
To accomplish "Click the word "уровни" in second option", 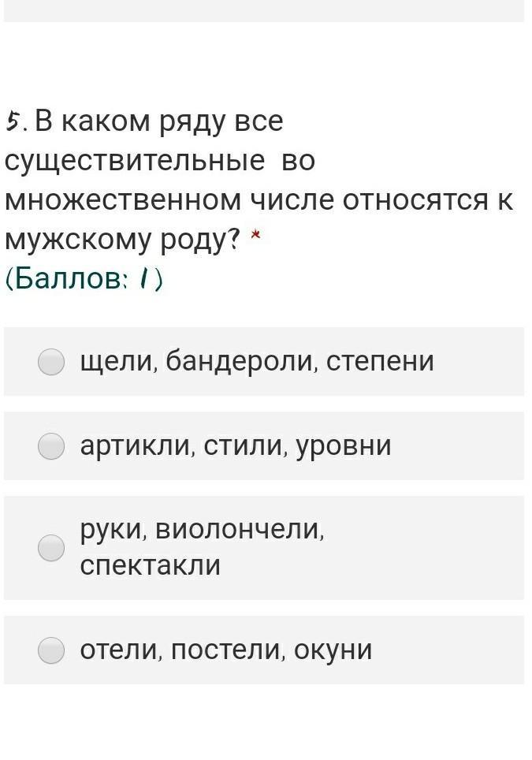I will coord(344,446).
